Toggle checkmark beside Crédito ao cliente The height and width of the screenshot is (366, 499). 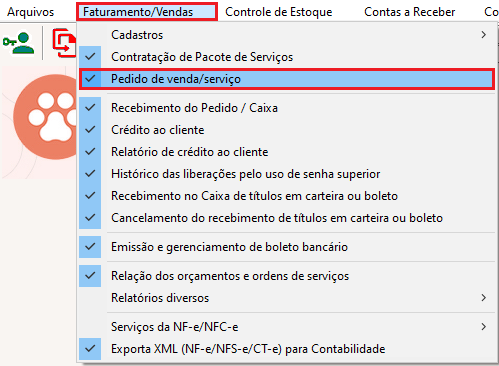[x=90, y=130]
